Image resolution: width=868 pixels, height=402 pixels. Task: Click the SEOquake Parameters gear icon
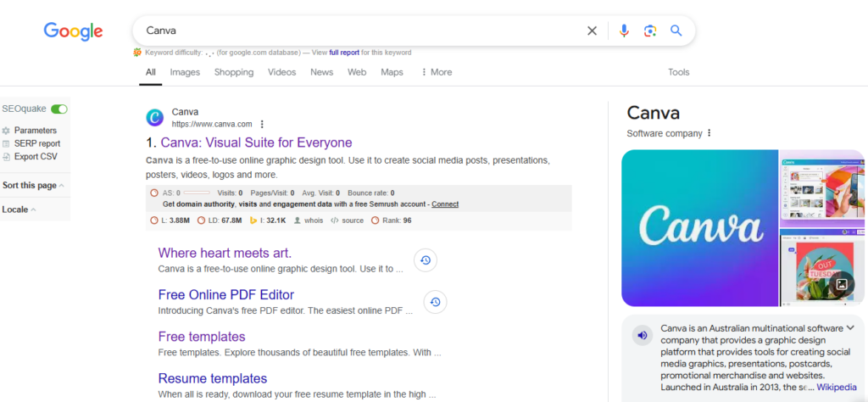[x=6, y=131]
